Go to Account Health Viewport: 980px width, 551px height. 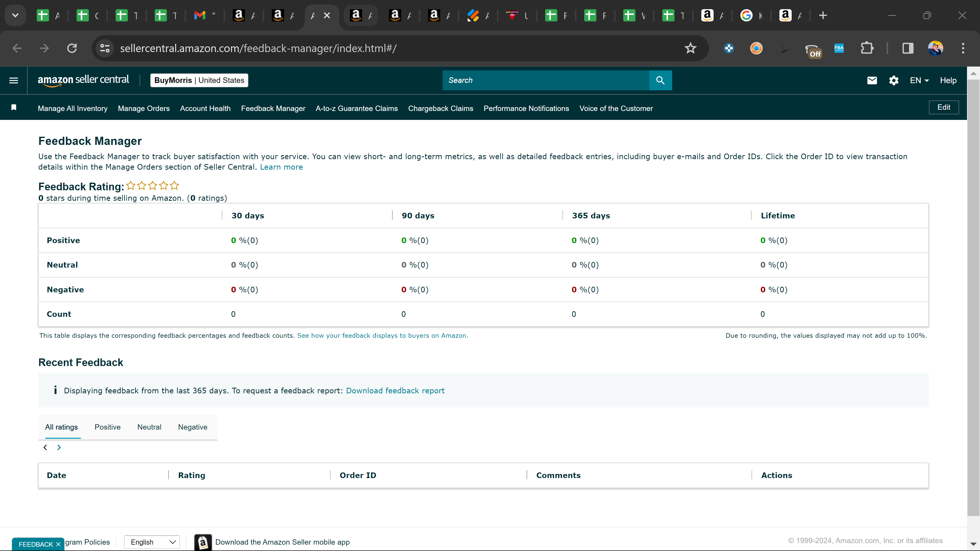pyautogui.click(x=205, y=108)
